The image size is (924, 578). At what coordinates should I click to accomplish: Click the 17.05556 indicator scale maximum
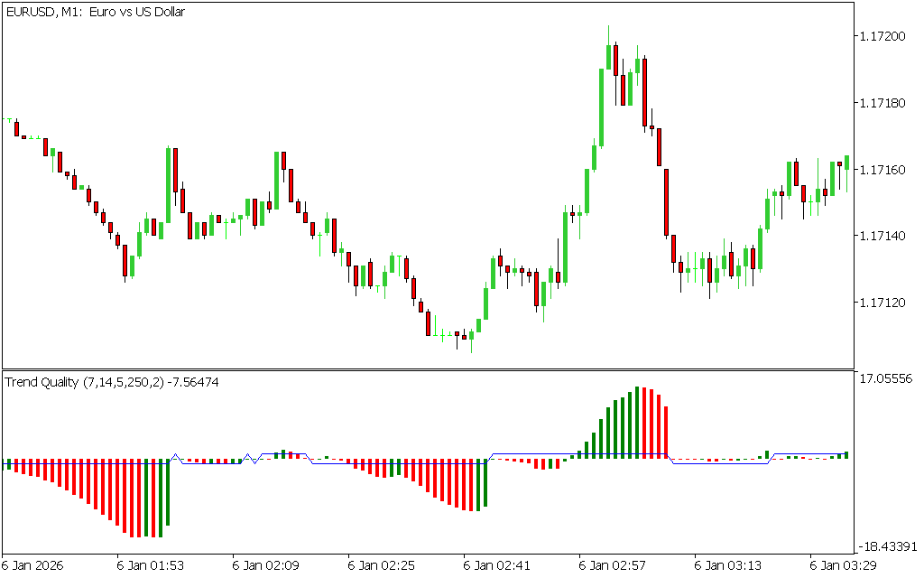point(886,379)
